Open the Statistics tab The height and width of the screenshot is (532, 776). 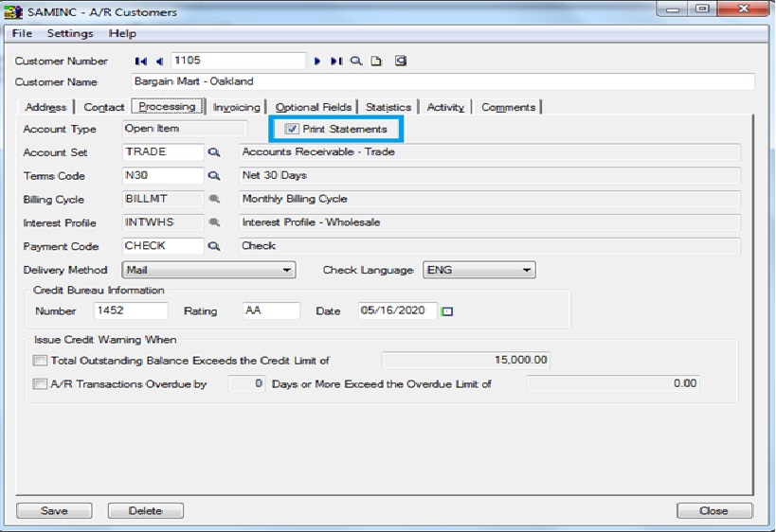click(388, 107)
